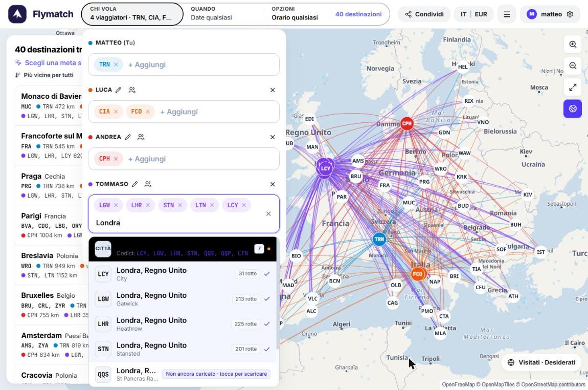588x390 pixels.
Task: Remove LTN chip from Tommaso
Action: [212, 205]
